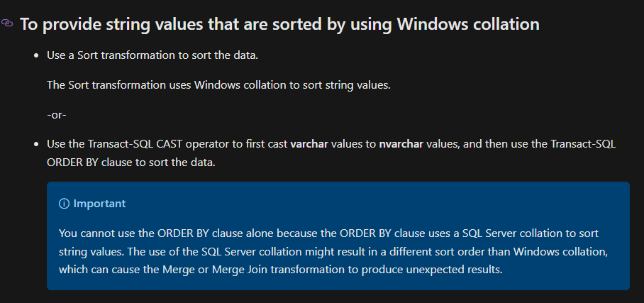Click the info circle icon next to Important

[64, 204]
